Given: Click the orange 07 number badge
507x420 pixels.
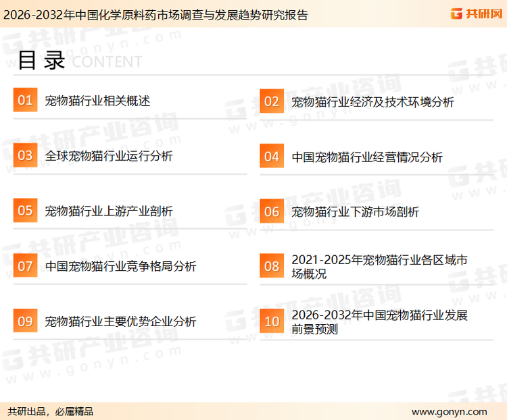Looking at the screenshot, I should point(25,265).
